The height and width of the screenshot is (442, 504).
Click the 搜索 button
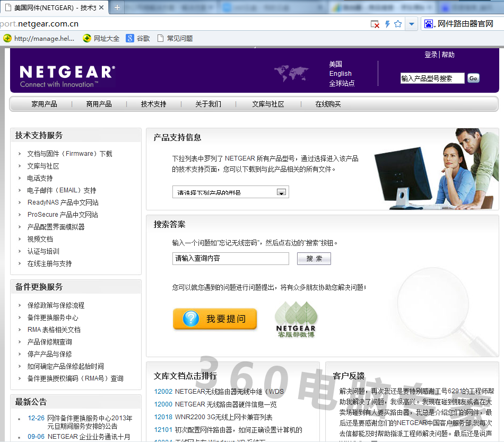pos(314,259)
